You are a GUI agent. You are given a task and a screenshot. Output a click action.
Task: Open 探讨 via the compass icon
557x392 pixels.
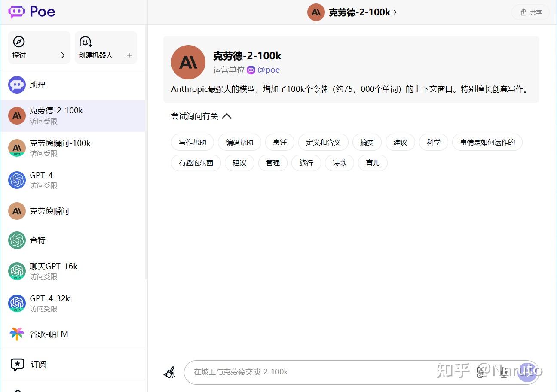19,42
